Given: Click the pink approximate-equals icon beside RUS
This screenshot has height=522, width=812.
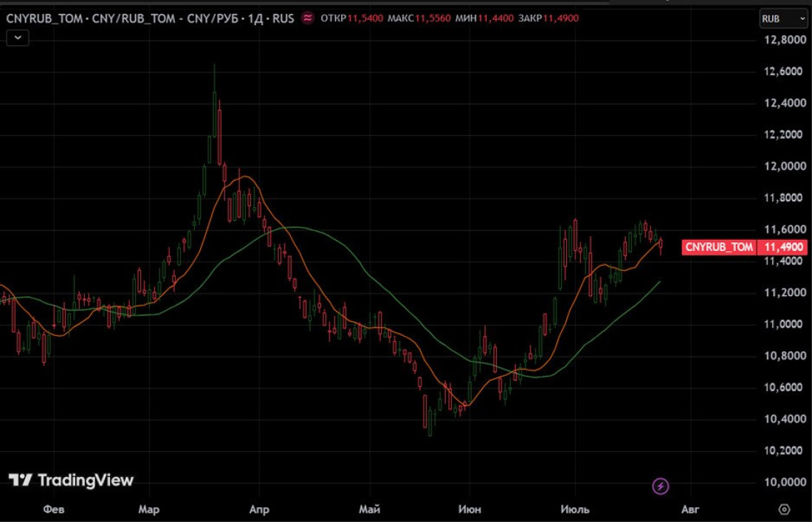Looking at the screenshot, I should [x=308, y=18].
